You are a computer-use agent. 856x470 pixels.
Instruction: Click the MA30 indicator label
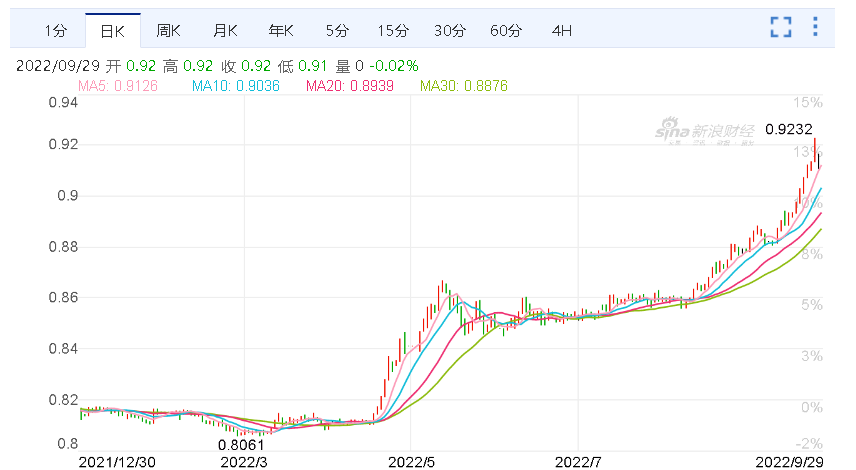click(x=464, y=86)
